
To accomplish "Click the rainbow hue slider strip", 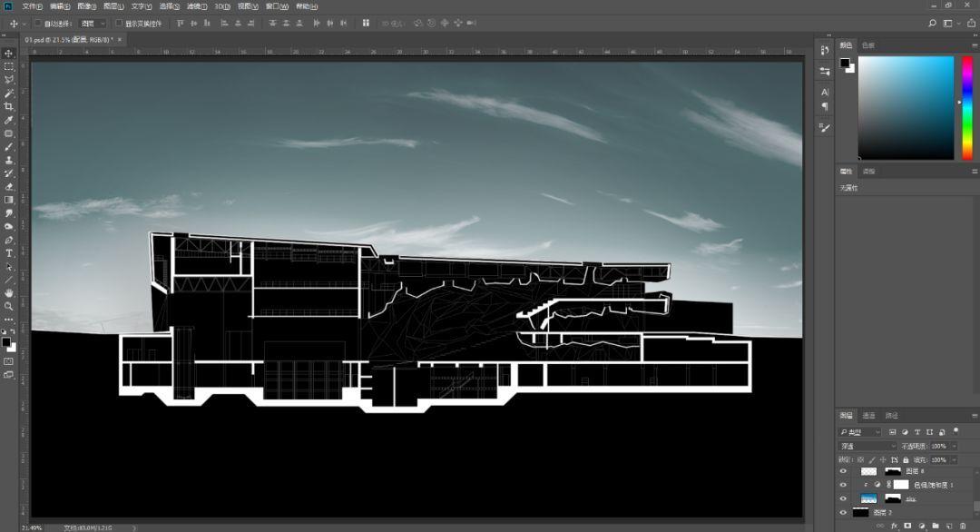I will pyautogui.click(x=967, y=107).
